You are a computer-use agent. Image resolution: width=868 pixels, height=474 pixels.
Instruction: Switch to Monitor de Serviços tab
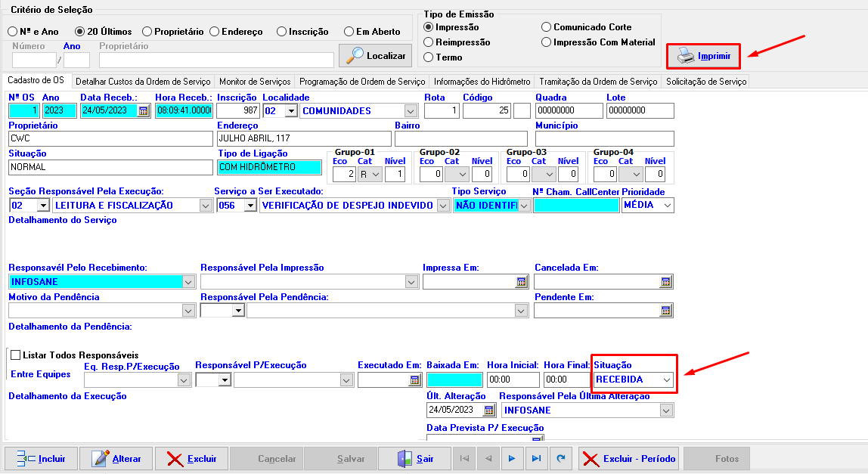[255, 82]
